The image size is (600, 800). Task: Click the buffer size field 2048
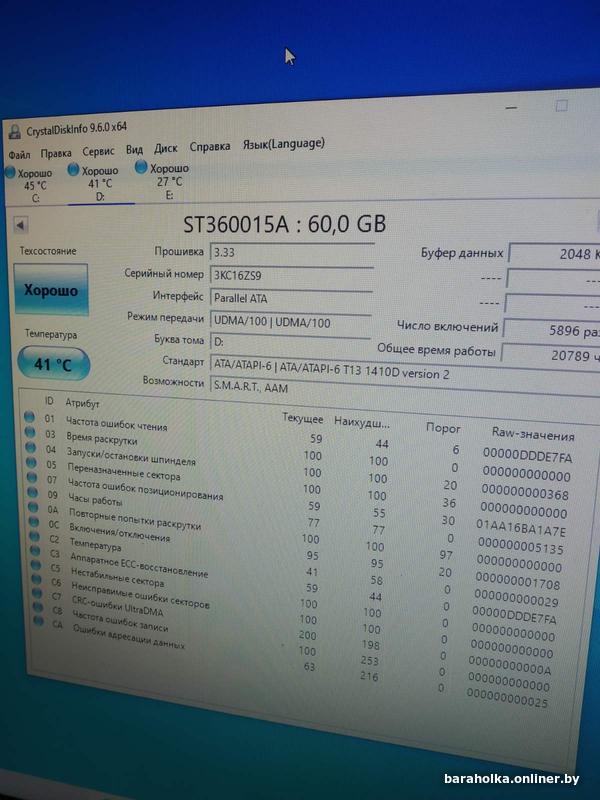[x=554, y=254]
